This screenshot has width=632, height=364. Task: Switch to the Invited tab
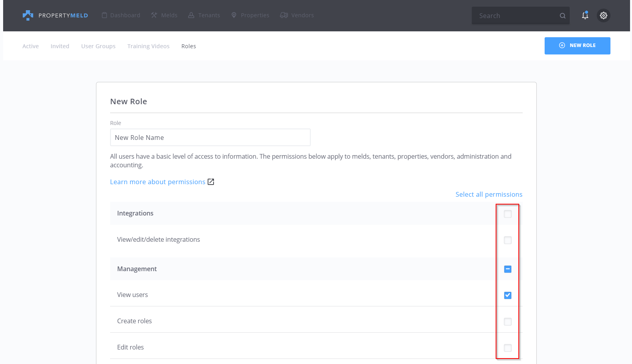60,46
